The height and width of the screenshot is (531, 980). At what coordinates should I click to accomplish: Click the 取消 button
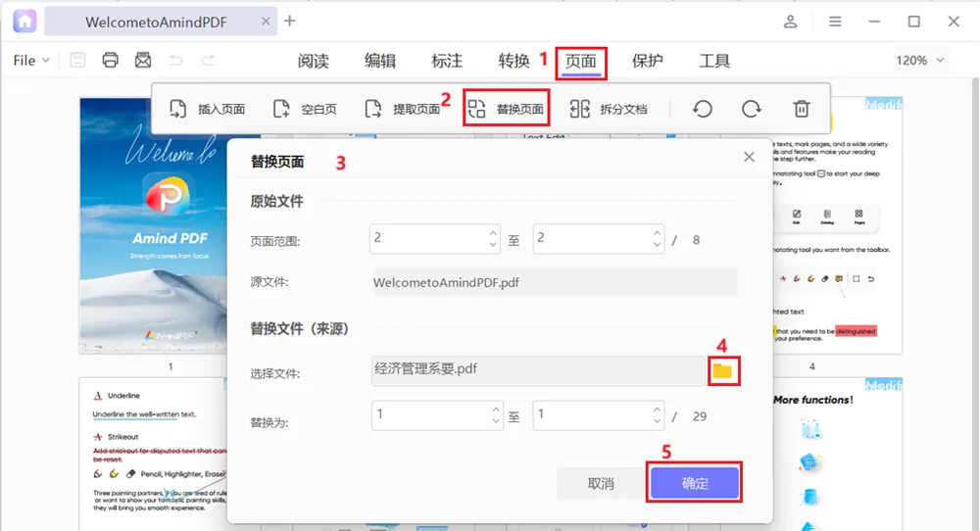pyautogui.click(x=601, y=484)
